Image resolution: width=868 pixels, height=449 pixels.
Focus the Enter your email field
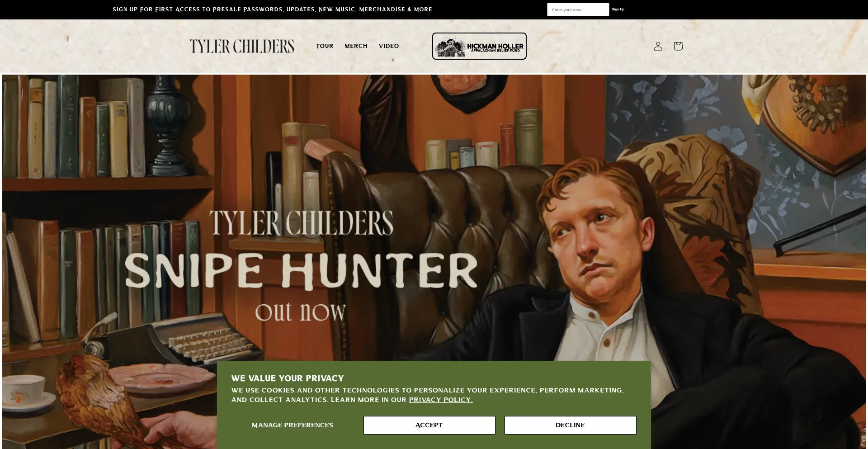578,9
